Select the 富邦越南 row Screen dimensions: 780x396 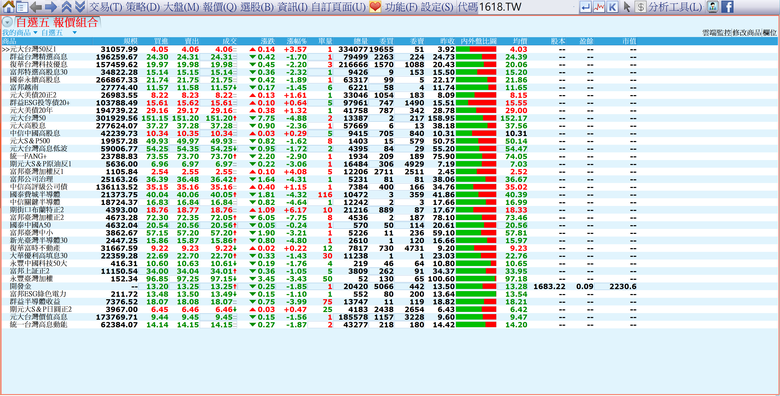[x=390, y=87]
